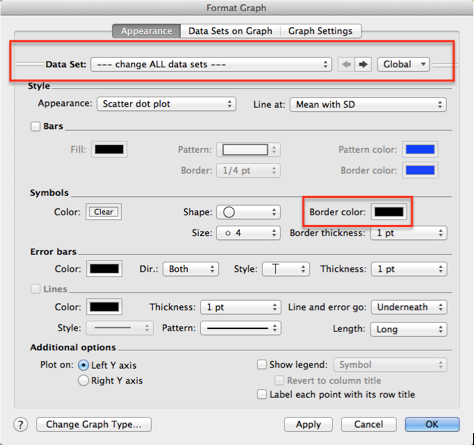
Task: Open the error bar Style dropdown
Action: pyautogui.click(x=286, y=269)
